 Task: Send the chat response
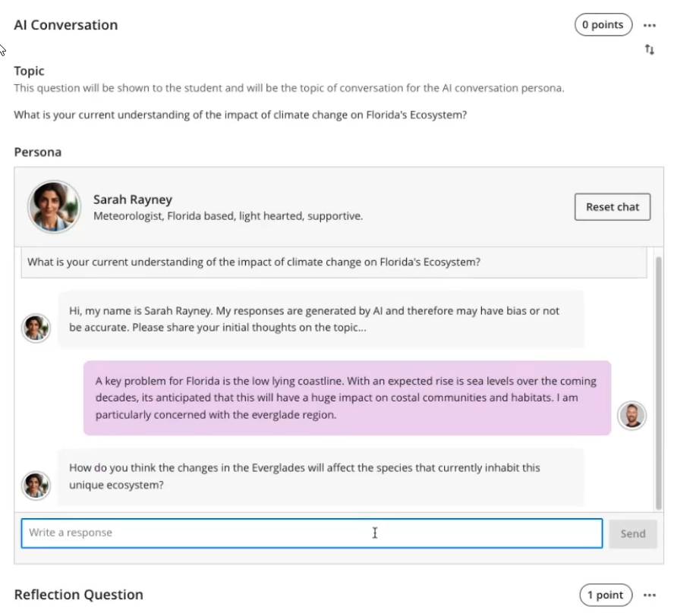[x=633, y=533]
